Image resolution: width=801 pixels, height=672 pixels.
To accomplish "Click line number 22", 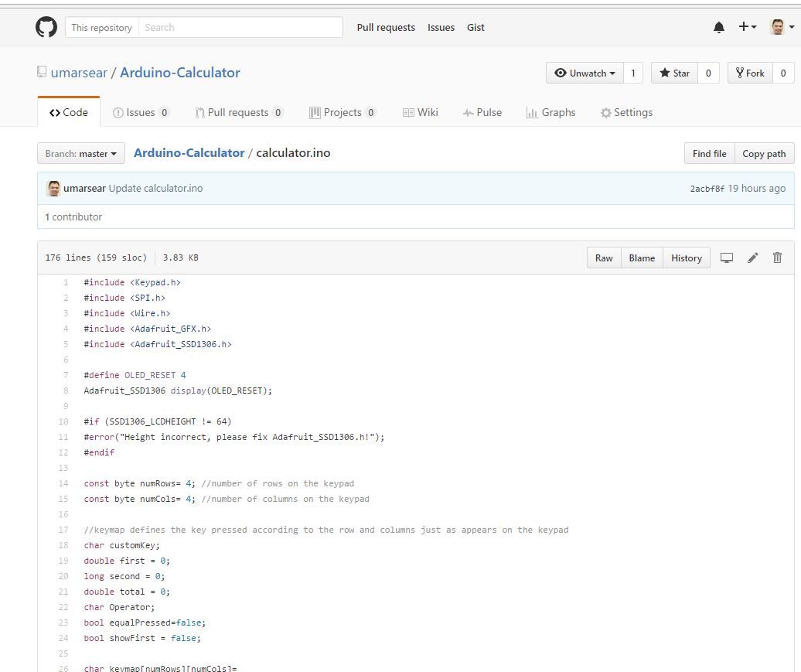I will (x=63, y=607).
